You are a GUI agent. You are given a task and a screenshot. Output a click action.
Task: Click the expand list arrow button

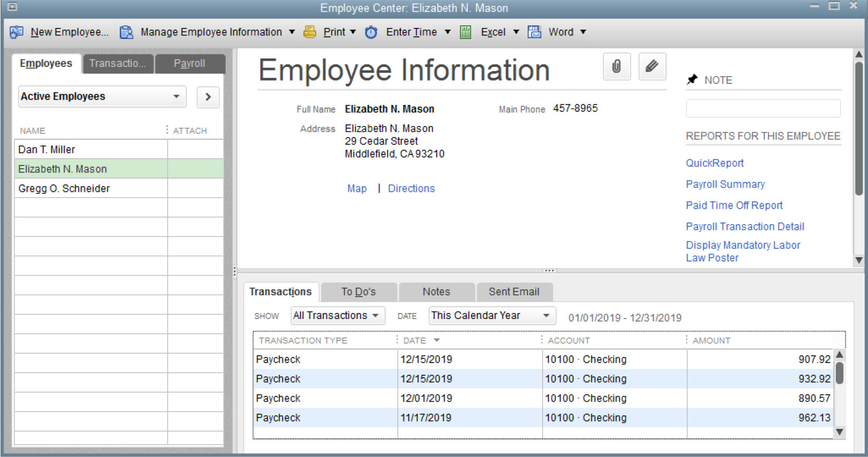pos(208,97)
